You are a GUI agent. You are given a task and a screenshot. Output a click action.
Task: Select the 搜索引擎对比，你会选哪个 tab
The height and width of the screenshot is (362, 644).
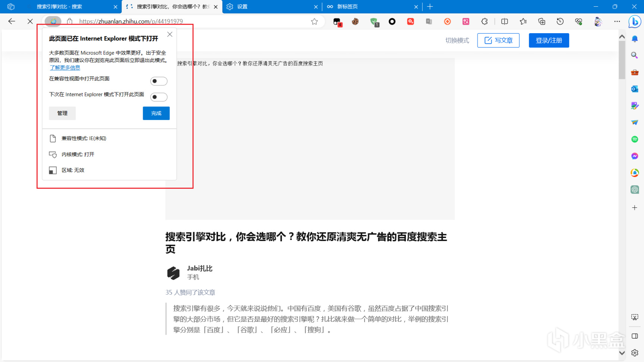172,7
